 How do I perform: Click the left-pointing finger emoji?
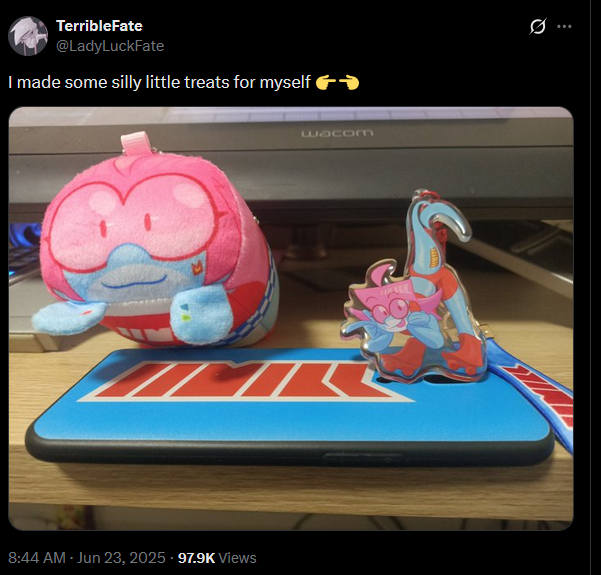tap(326, 82)
